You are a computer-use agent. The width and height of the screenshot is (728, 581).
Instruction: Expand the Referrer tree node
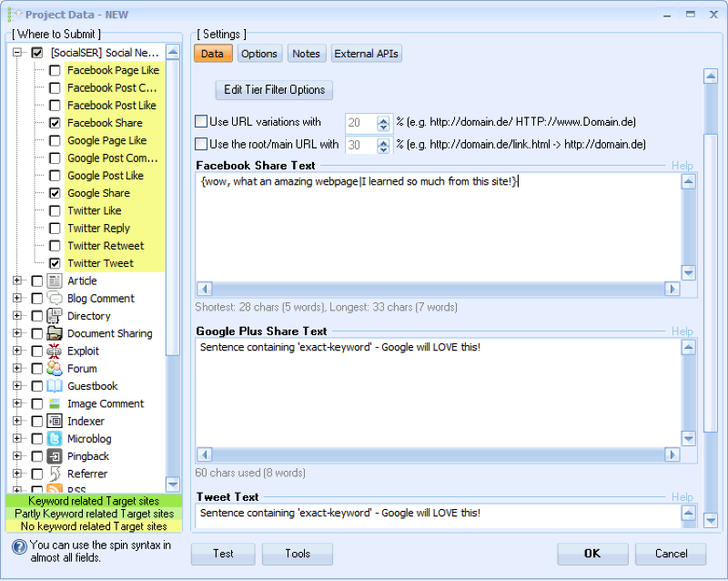17,474
